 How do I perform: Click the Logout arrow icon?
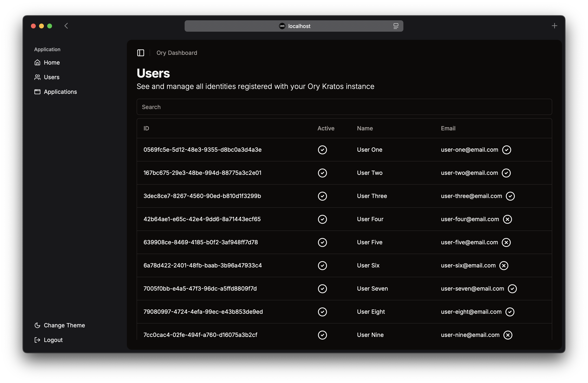pos(37,340)
